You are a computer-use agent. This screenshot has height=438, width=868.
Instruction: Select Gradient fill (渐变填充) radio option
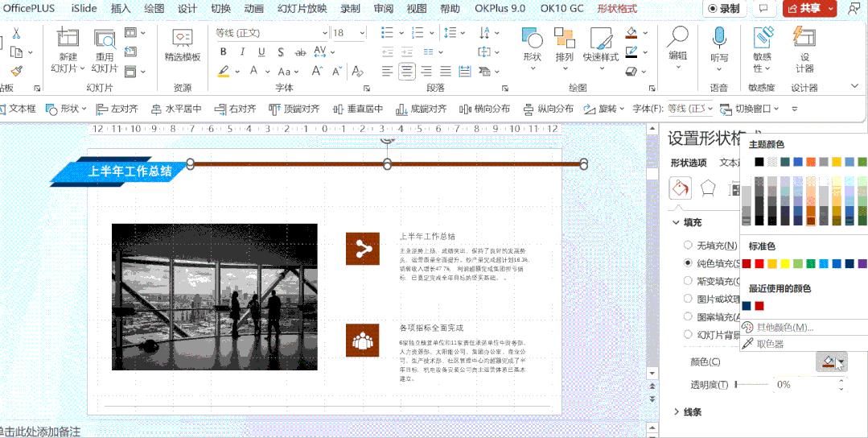(x=688, y=281)
